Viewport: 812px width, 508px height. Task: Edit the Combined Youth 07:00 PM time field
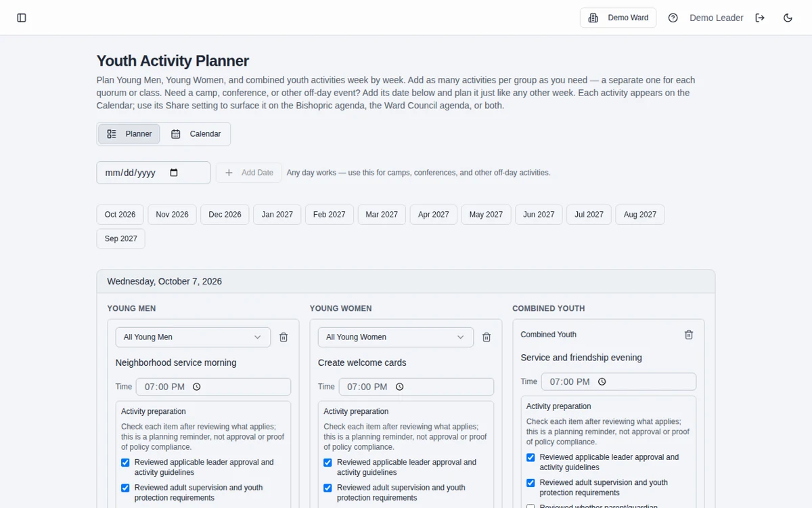coord(618,381)
